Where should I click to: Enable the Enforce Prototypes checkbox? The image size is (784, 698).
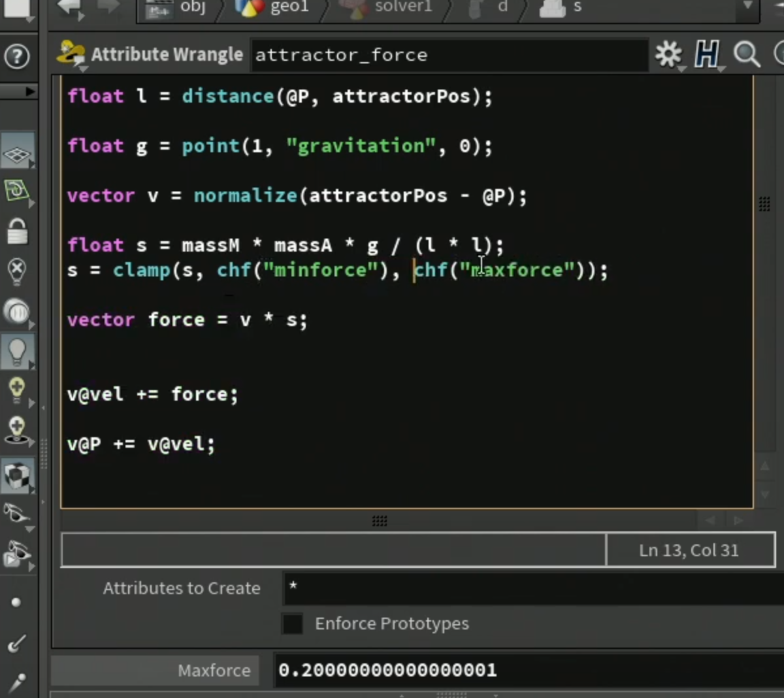pos(292,623)
